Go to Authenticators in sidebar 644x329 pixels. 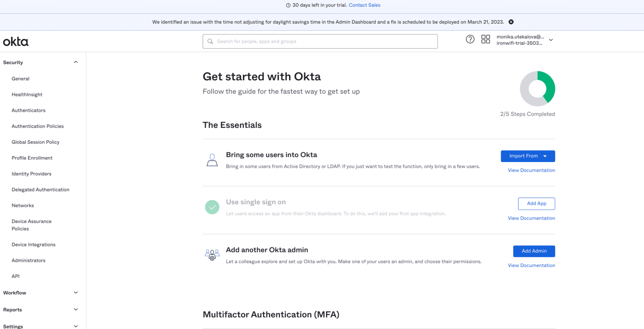(x=29, y=110)
